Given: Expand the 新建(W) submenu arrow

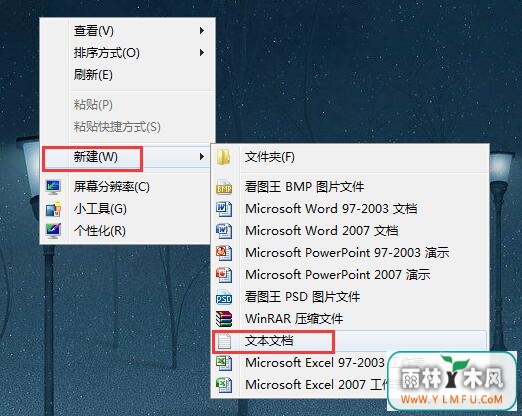Looking at the screenshot, I should coord(201,156).
